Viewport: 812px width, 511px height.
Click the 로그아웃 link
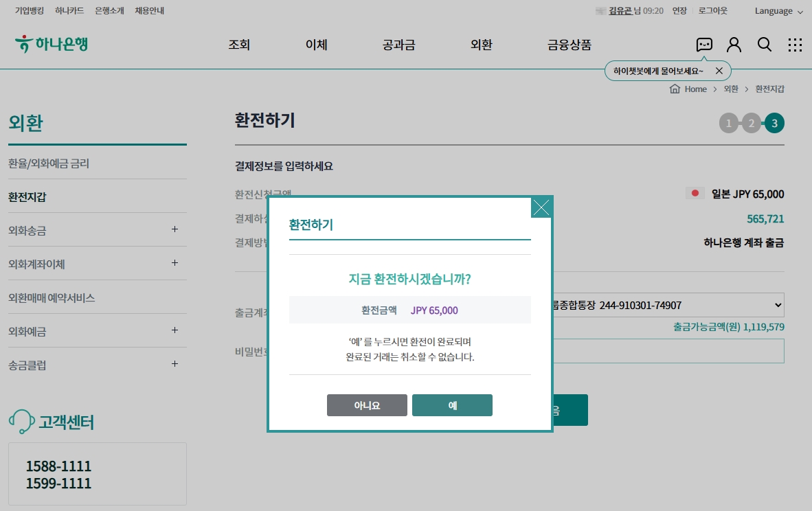[x=712, y=10]
